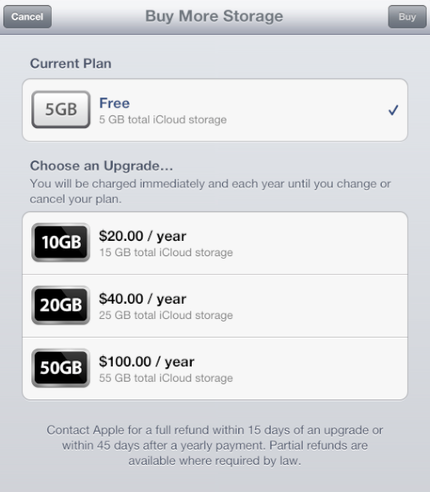Choose the $100.00 / year upgrade
Image resolution: width=430 pixels, height=492 pixels.
tap(215, 369)
